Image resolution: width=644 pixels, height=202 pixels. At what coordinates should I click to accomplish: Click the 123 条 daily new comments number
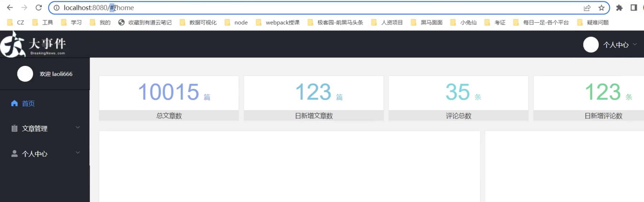click(608, 92)
